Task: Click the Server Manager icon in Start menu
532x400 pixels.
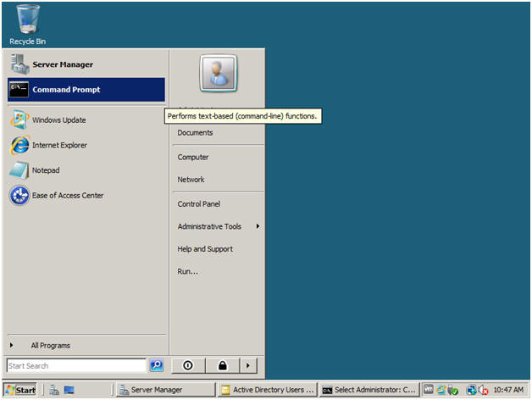Action: point(19,64)
